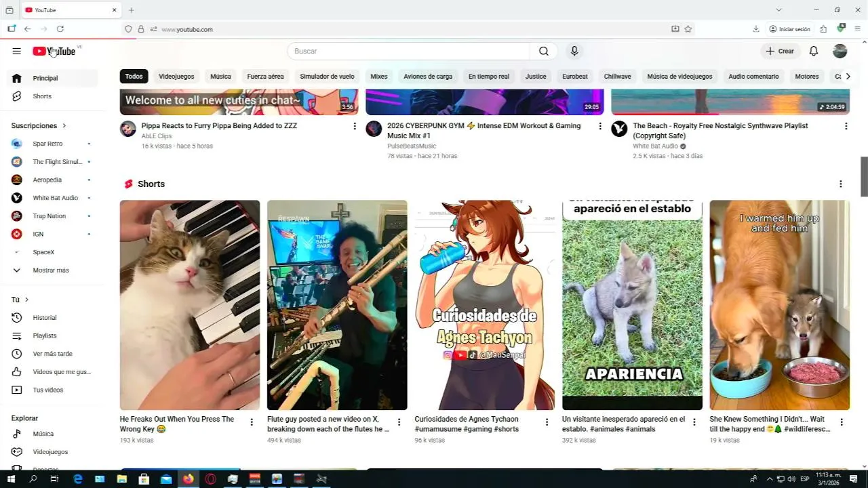
Task: Open Firefox from the taskbar
Action: [x=188, y=479]
